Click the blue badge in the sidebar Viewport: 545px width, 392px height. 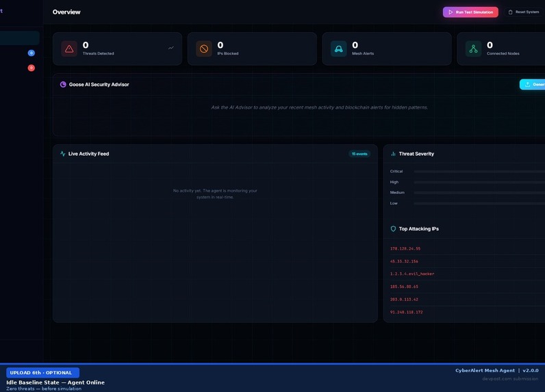click(31, 53)
